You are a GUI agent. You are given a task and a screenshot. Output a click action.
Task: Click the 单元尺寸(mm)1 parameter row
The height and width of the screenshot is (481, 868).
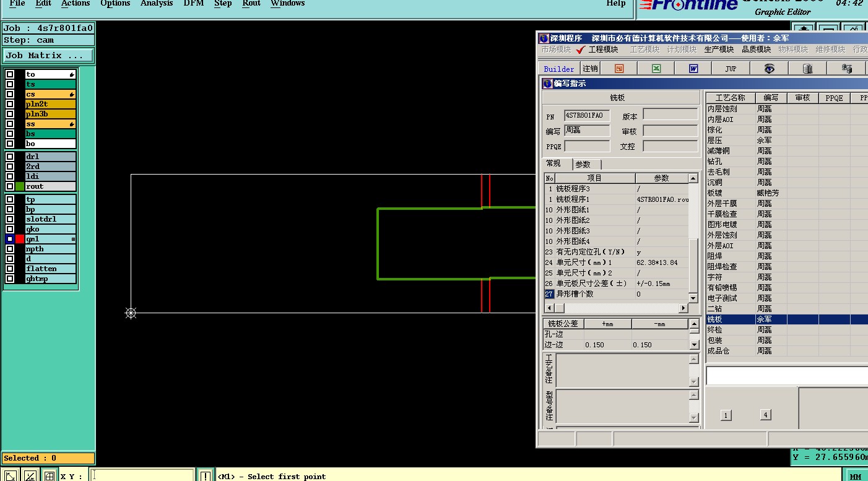[x=617, y=262]
